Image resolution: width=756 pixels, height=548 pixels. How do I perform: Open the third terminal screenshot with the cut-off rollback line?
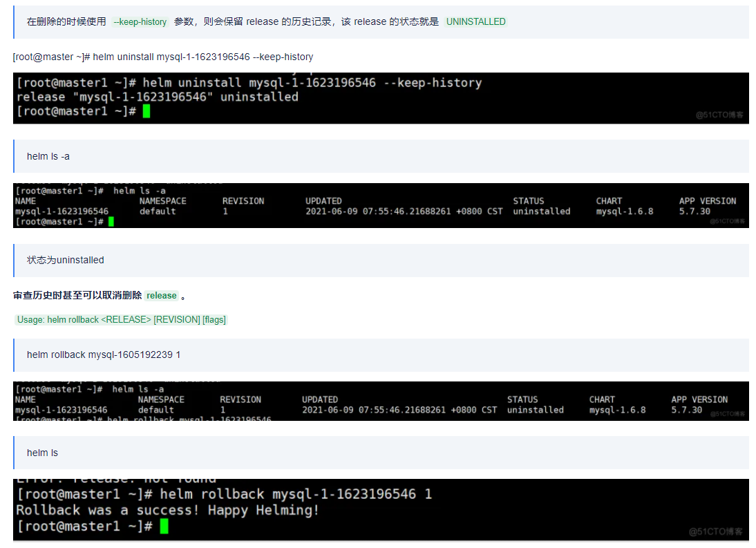[x=381, y=401]
